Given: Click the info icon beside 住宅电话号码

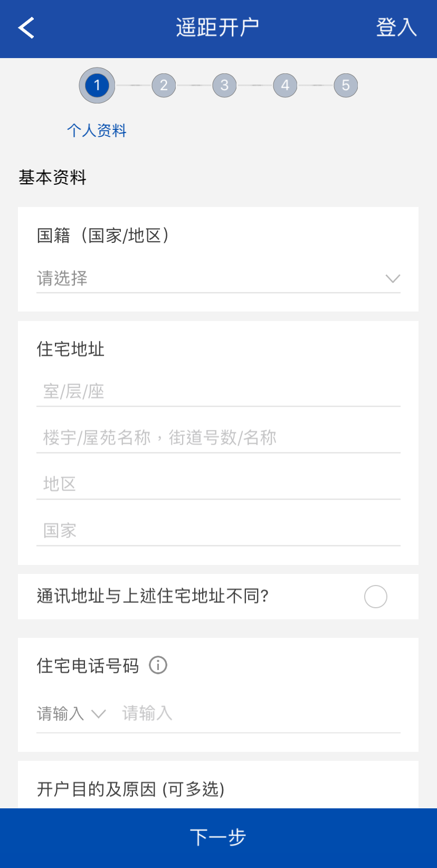Looking at the screenshot, I should [158, 665].
